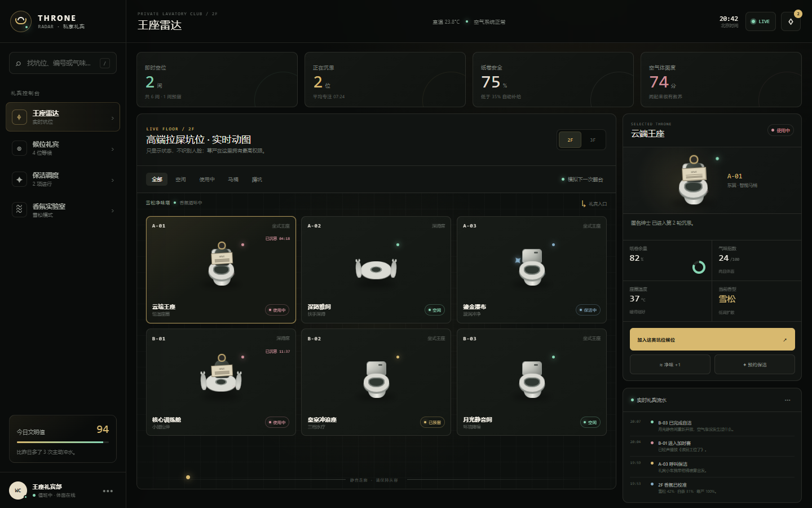Expand the 保洁调度 chevron arrow

pyautogui.click(x=113, y=180)
